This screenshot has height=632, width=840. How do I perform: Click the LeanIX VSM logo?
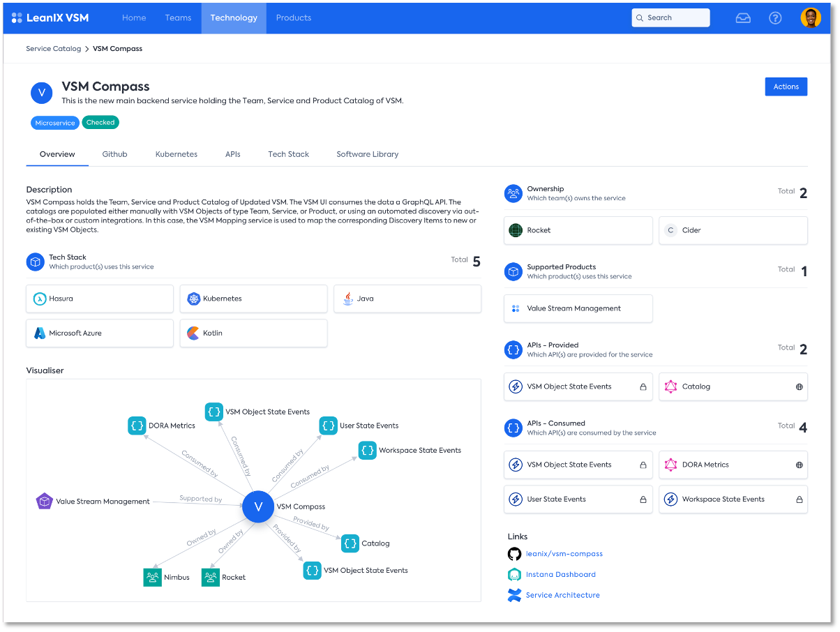[x=50, y=18]
